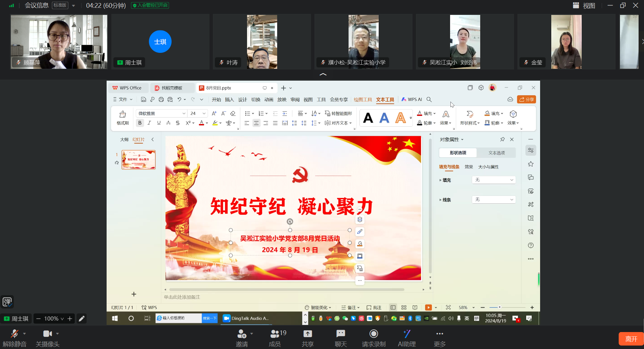
Task: Open the 填充 fill dropdown in properties panel
Action: click(493, 180)
